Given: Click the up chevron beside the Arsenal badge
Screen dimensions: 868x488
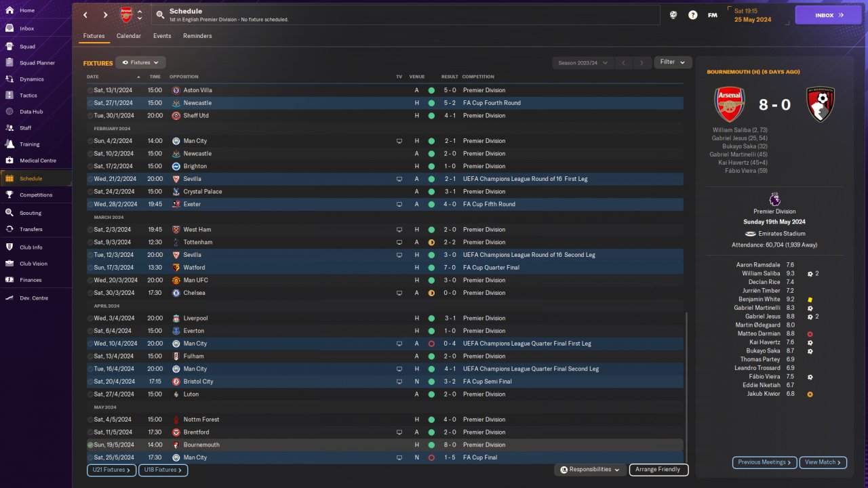Looking at the screenshot, I should tap(140, 12).
